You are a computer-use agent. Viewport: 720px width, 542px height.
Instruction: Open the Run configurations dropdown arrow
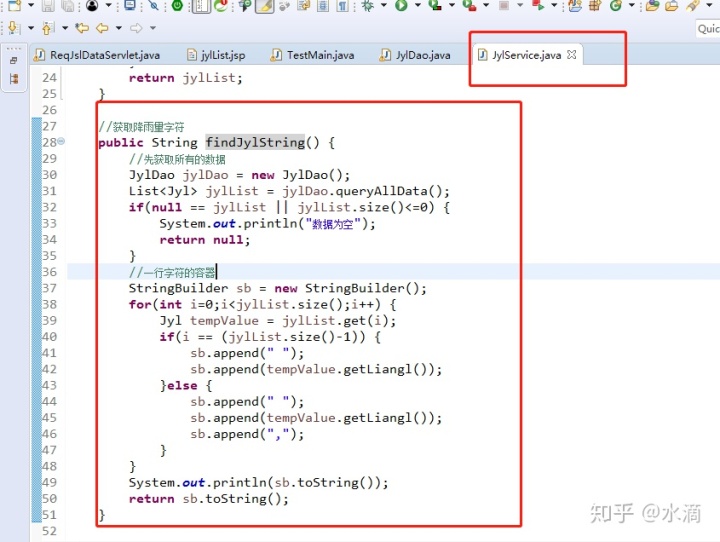point(417,6)
